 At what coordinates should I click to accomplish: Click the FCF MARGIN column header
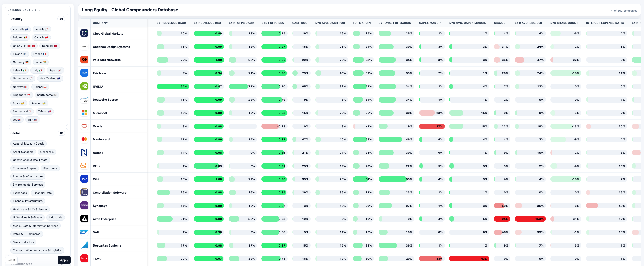point(362,23)
